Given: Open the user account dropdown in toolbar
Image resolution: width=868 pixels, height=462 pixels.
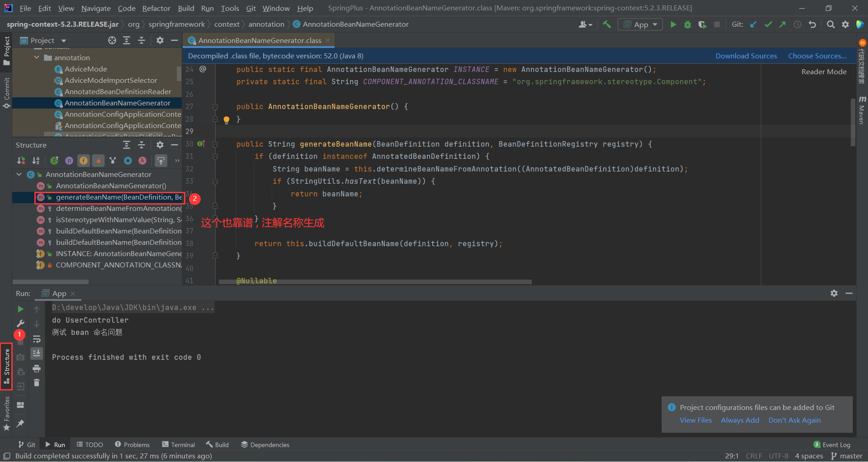Looking at the screenshot, I should click(585, 24).
